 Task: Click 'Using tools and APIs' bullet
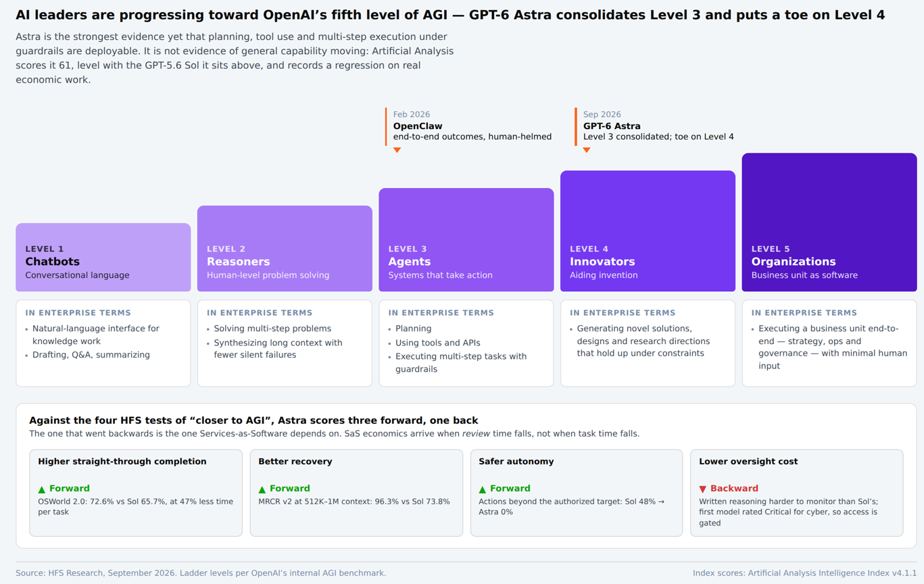438,343
